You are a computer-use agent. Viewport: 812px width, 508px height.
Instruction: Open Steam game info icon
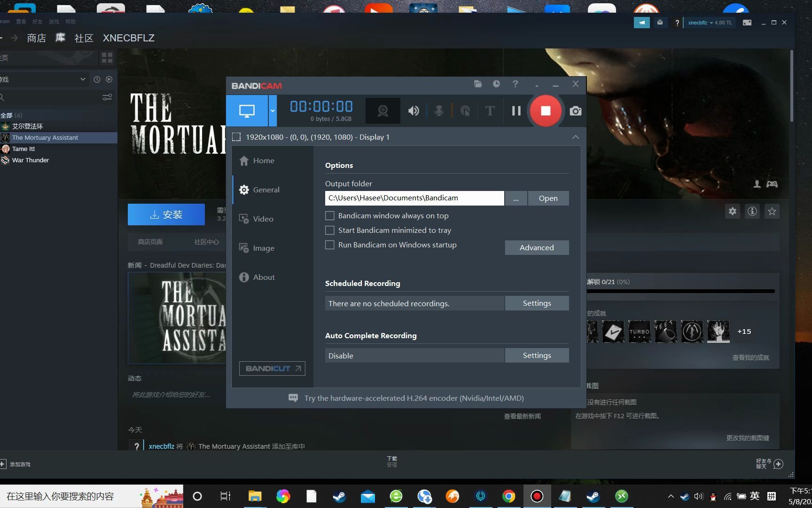[x=752, y=211]
